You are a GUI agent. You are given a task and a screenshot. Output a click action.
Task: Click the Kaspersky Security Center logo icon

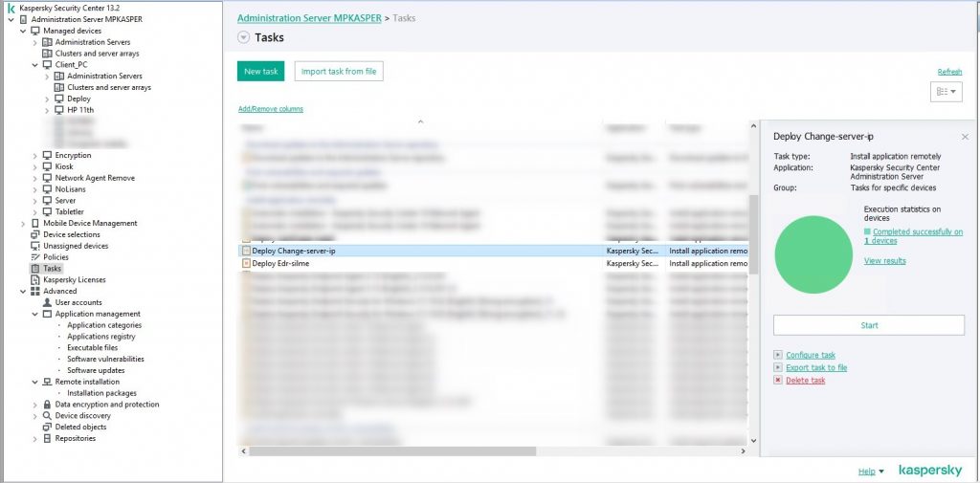pos(11,8)
